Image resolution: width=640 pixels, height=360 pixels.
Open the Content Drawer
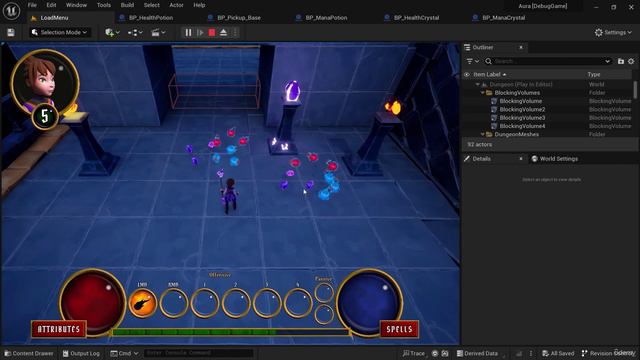29,353
